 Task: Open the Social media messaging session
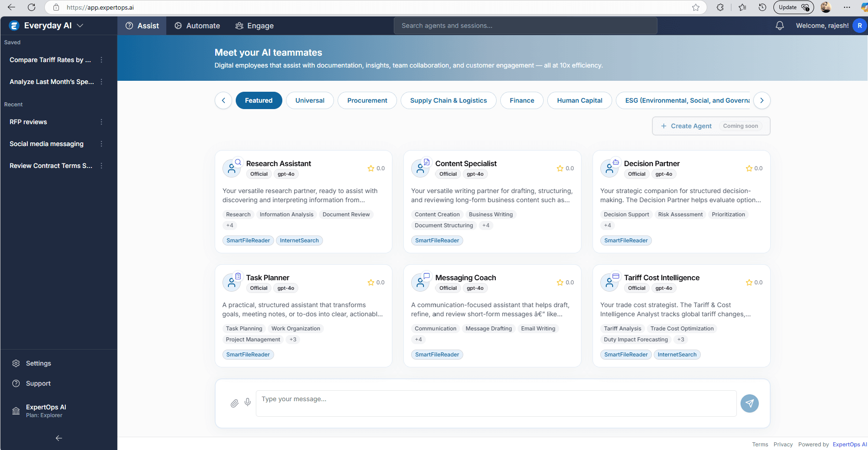[47, 144]
